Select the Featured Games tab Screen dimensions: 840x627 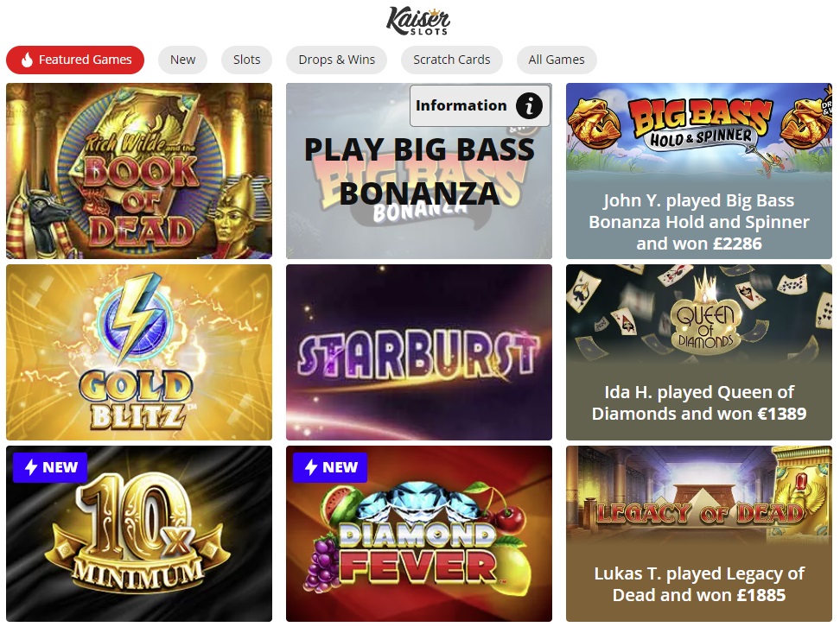pos(75,60)
